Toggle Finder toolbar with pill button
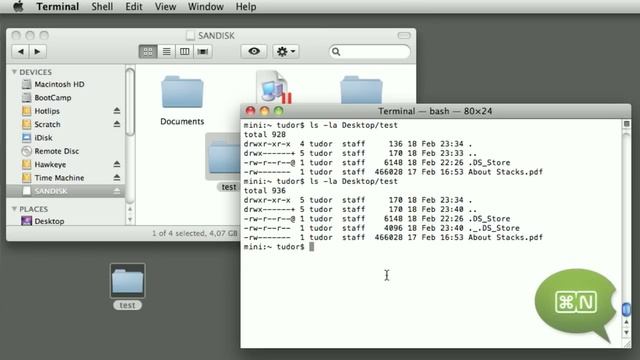The image size is (640, 360). pos(404,36)
